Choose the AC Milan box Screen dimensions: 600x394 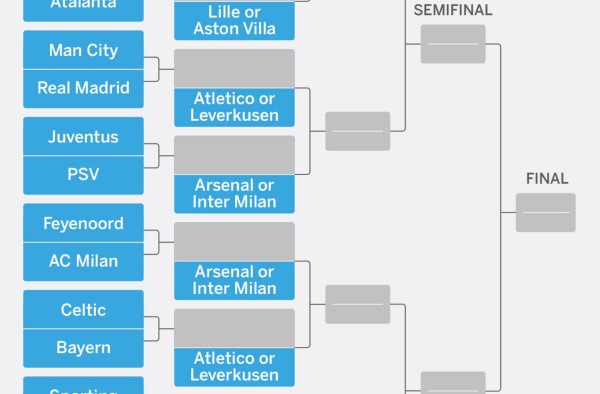(x=83, y=262)
